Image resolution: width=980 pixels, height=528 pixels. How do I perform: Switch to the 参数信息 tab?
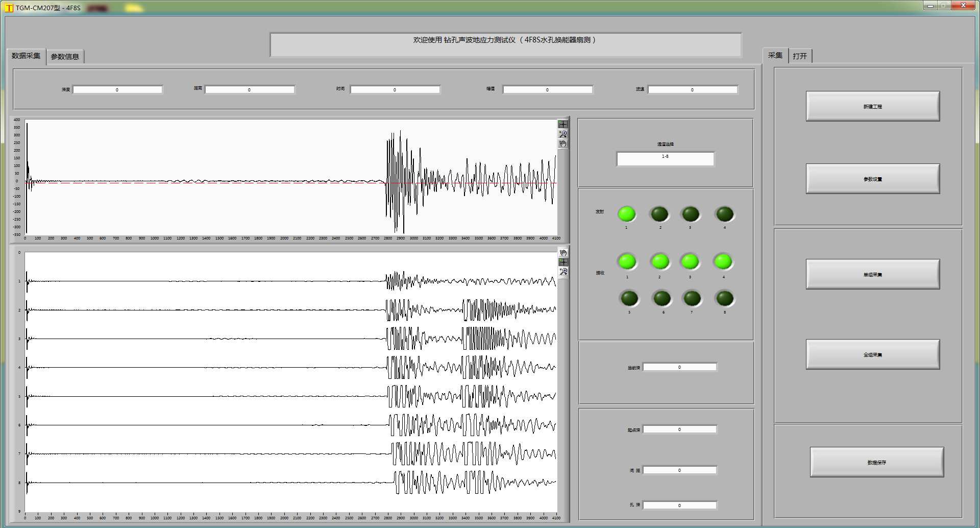[65, 57]
